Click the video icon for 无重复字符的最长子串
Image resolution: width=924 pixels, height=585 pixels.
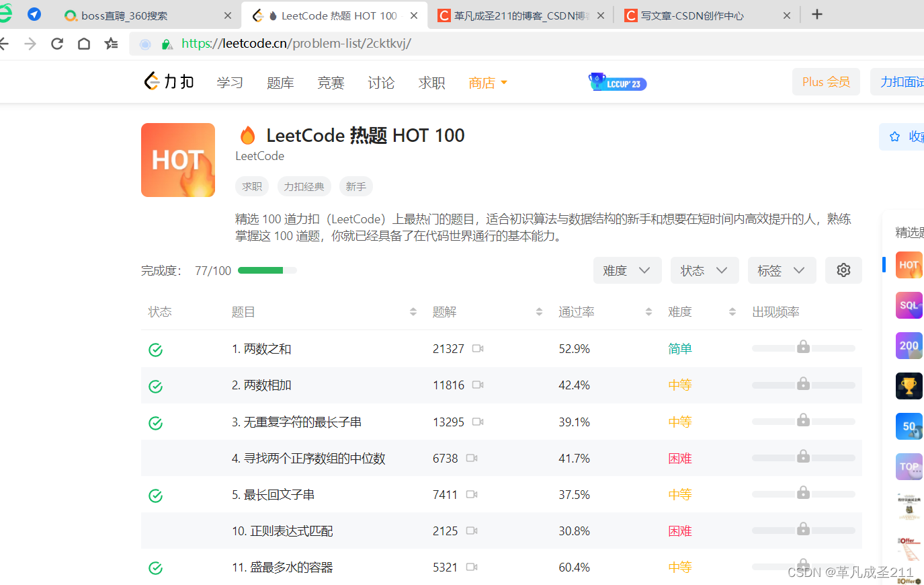pyautogui.click(x=478, y=422)
